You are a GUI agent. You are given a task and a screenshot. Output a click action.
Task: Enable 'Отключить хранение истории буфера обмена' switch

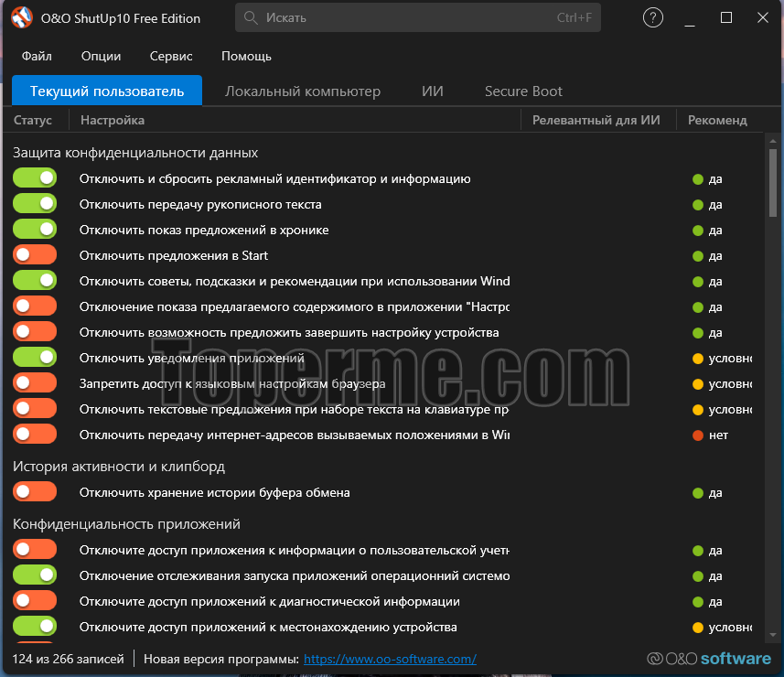pyautogui.click(x=35, y=491)
